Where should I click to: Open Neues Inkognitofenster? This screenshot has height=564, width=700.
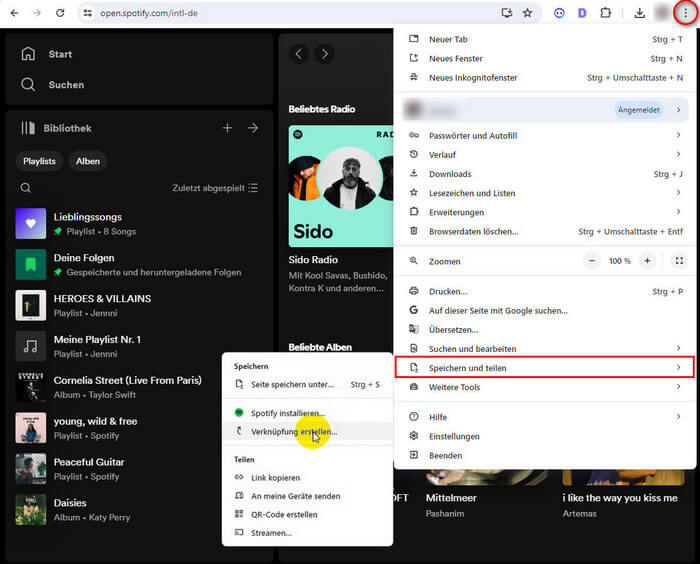point(545,78)
